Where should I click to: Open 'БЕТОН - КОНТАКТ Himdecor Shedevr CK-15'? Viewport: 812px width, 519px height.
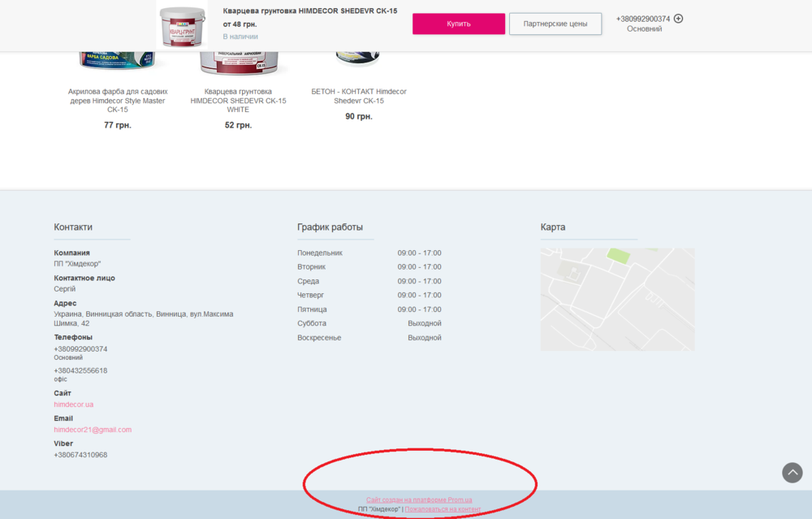[x=359, y=96]
